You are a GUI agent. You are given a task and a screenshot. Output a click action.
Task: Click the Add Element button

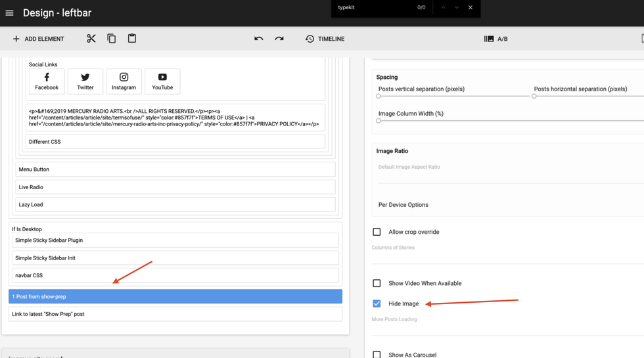[x=38, y=39]
